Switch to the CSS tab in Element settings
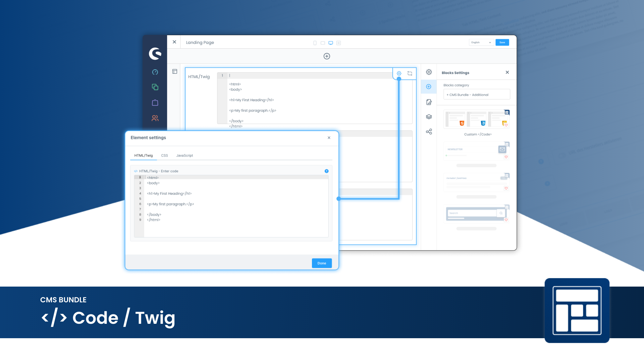Screen dimensions: 644x362 [x=164, y=155]
